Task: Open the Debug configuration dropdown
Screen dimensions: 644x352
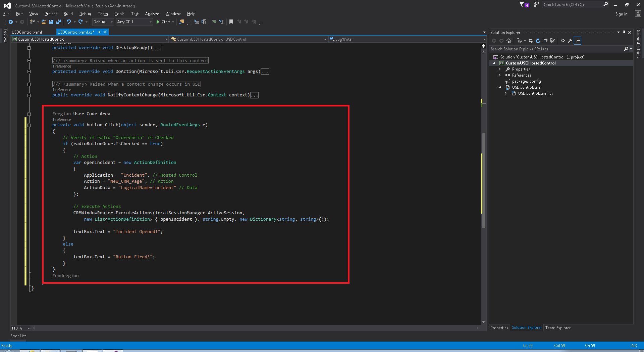Action: 103,22
